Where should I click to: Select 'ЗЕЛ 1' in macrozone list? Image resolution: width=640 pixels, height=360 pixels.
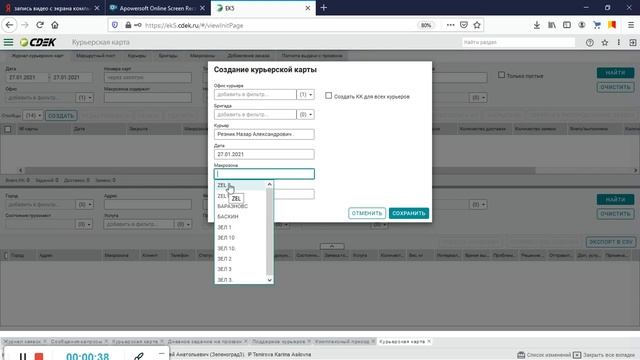240,227
